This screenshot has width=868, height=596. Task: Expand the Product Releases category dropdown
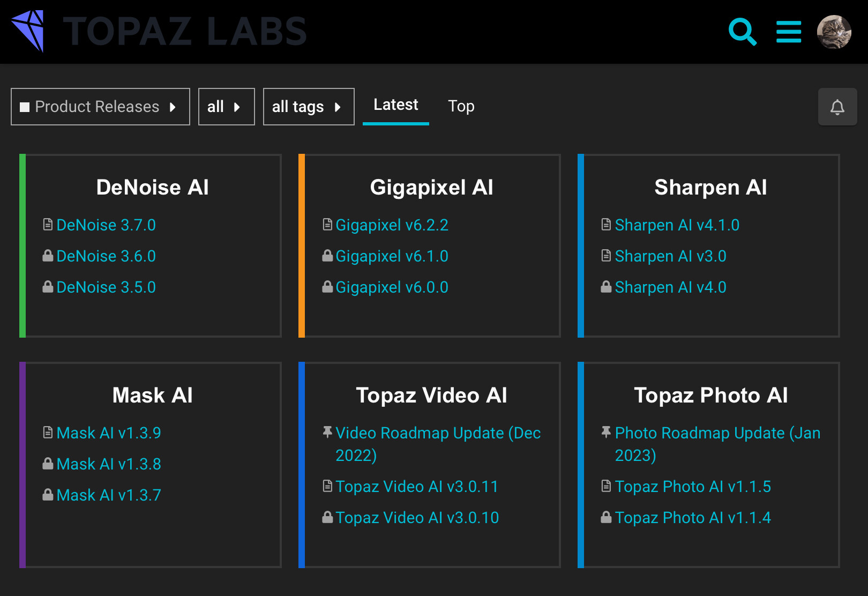(x=100, y=107)
